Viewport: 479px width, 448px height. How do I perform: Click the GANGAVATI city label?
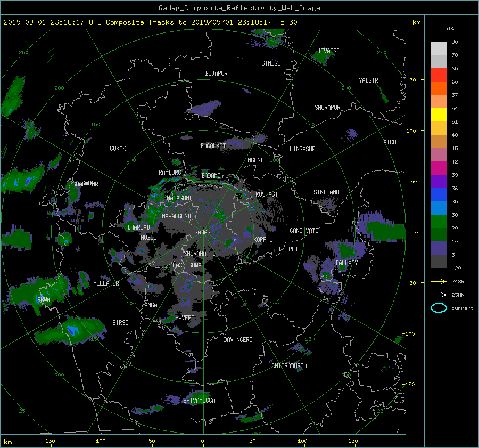click(x=304, y=231)
